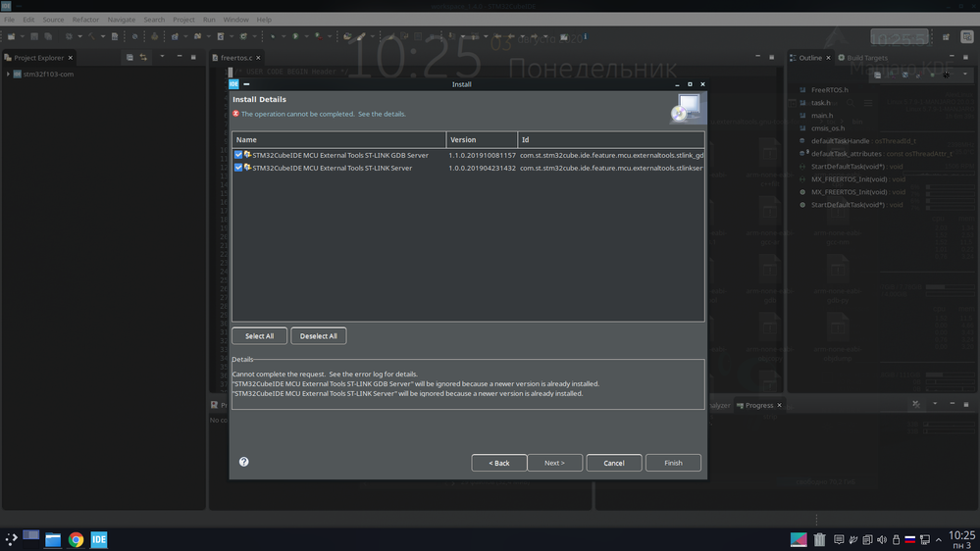The image size is (980, 551).
Task: Open the application launcher in taskbar
Action: click(11, 539)
